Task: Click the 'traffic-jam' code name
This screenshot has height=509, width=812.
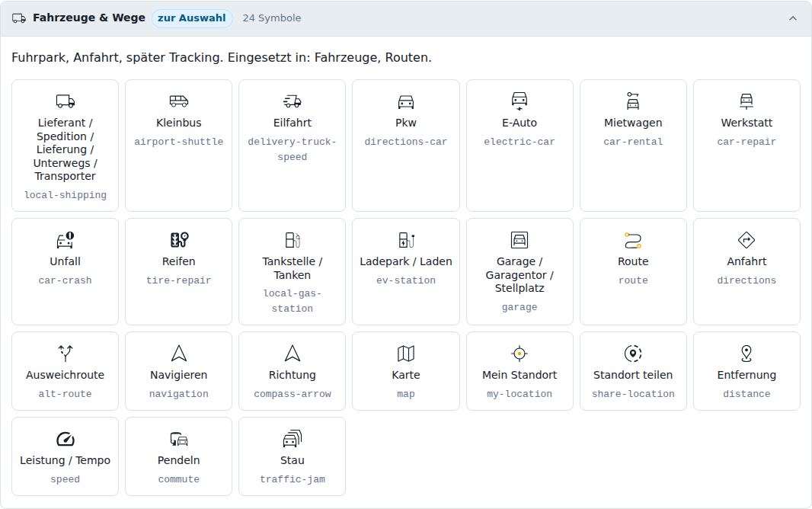Action: [292, 479]
